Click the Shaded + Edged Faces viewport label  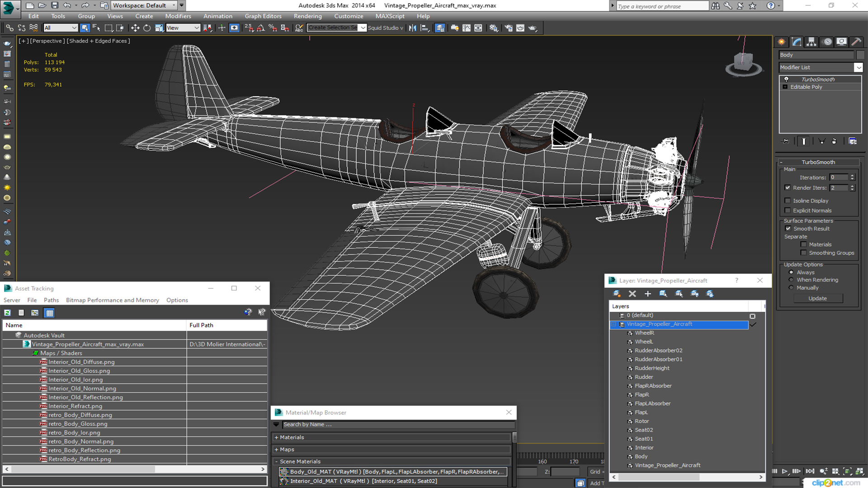(99, 41)
